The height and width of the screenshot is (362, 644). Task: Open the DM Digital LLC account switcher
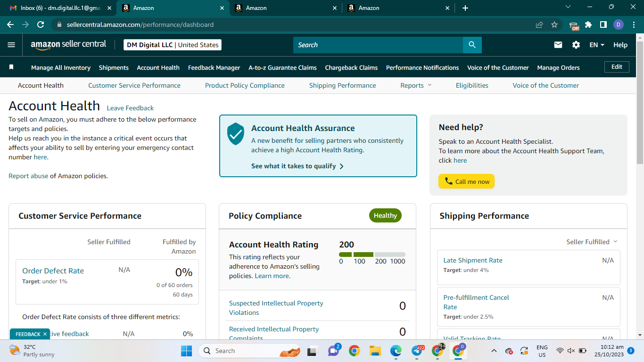click(173, 45)
